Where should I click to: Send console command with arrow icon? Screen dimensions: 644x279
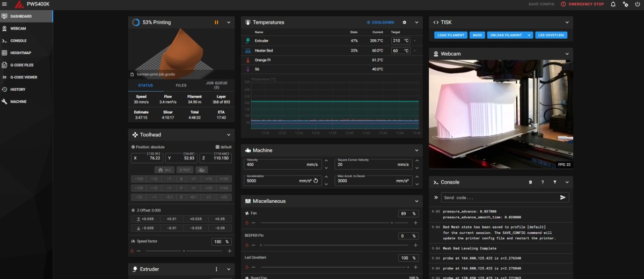pos(562,197)
